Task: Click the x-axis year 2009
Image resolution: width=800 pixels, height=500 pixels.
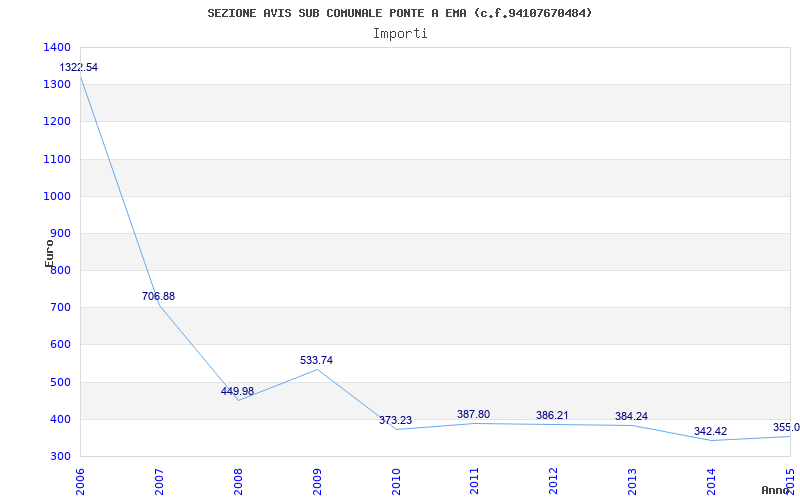Action: click(317, 481)
